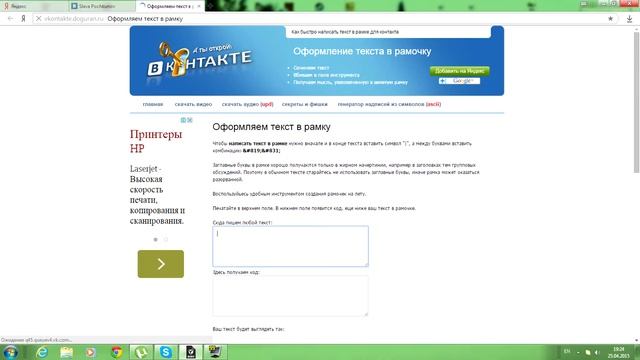Bookmark this page with the star icon

pos(611,19)
